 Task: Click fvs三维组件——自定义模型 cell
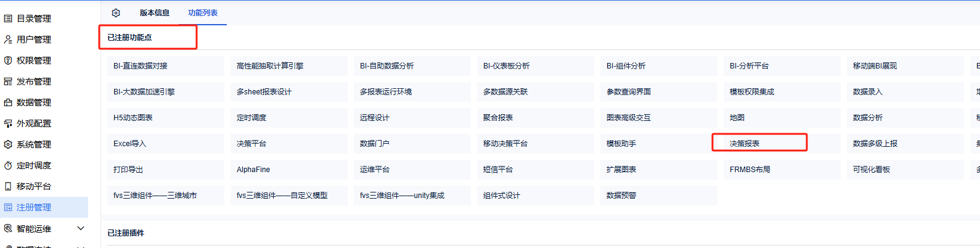click(x=289, y=196)
